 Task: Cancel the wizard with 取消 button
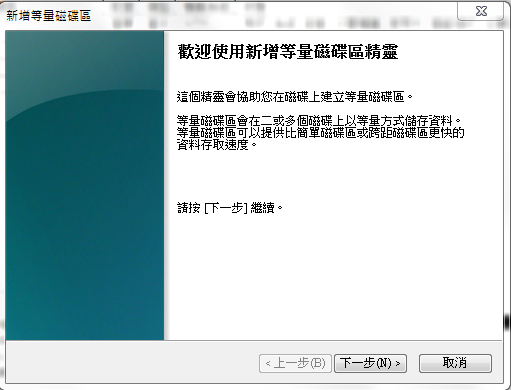(x=455, y=363)
